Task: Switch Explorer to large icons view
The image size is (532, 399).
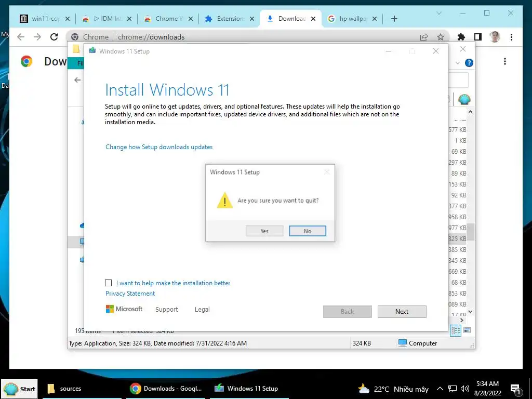Action: coord(467,330)
